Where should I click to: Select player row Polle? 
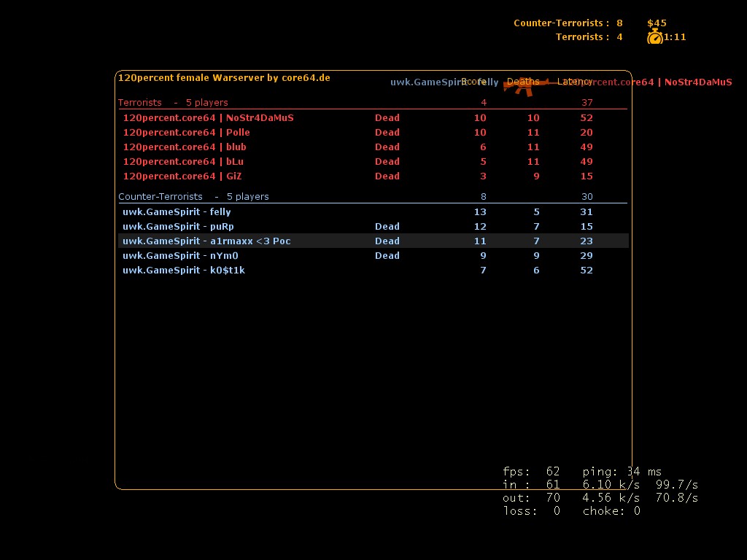click(186, 132)
